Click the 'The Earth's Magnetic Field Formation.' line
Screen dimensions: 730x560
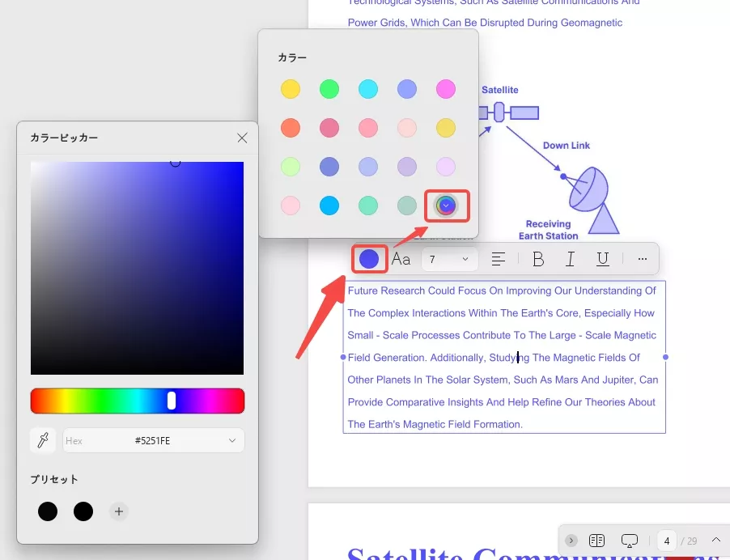point(435,424)
